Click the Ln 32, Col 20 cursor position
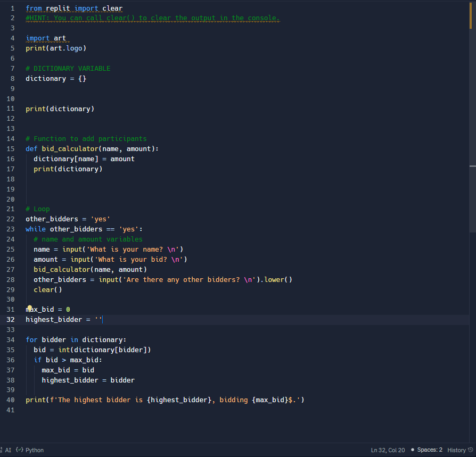The height and width of the screenshot is (457, 476). 388,450
